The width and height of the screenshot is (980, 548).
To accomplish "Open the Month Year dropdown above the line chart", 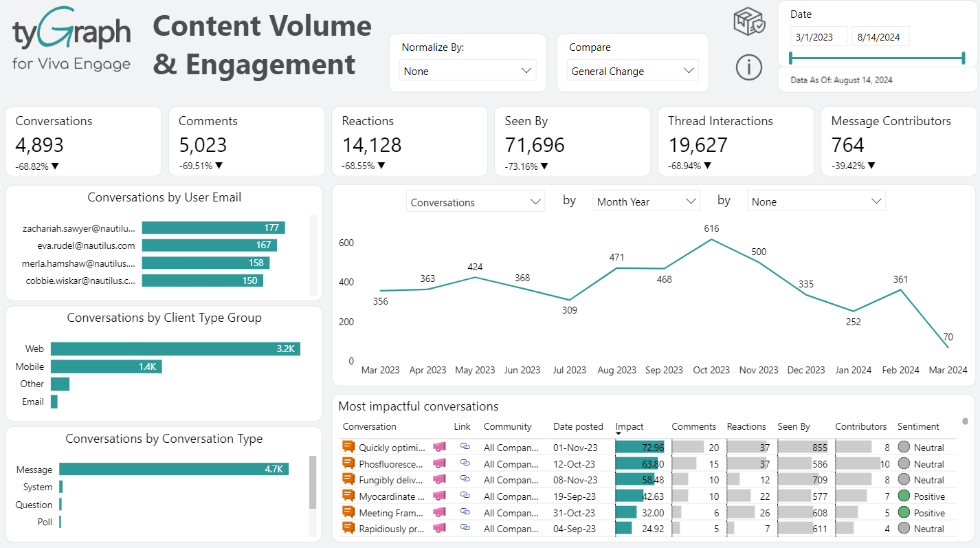I will pos(646,201).
